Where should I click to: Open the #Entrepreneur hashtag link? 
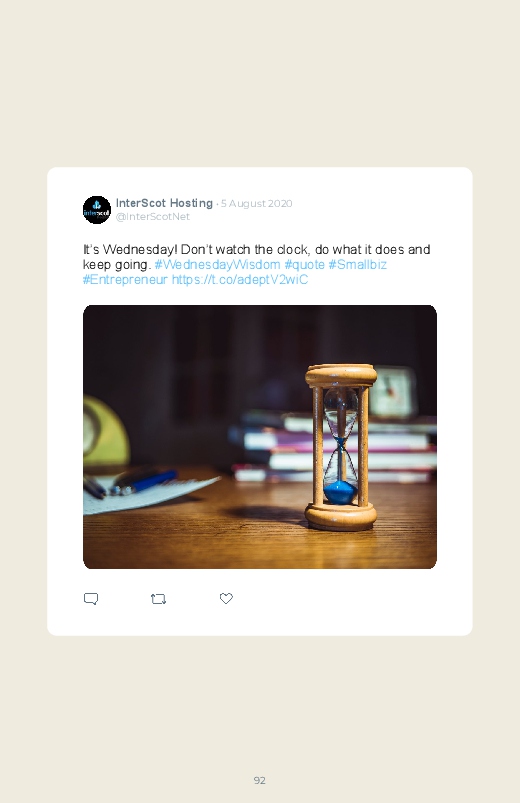pyautogui.click(x=125, y=280)
